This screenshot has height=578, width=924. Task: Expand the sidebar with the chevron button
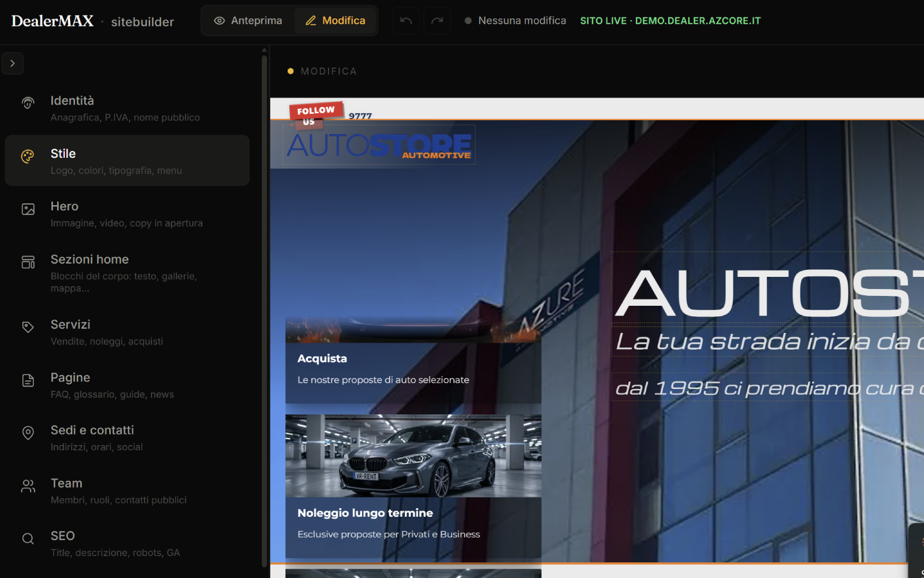coord(13,64)
